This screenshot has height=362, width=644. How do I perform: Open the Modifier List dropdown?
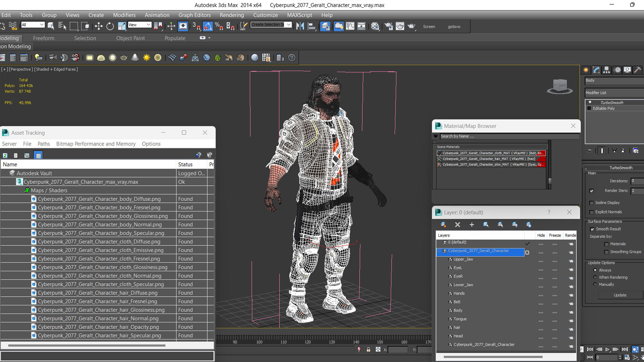click(614, 93)
